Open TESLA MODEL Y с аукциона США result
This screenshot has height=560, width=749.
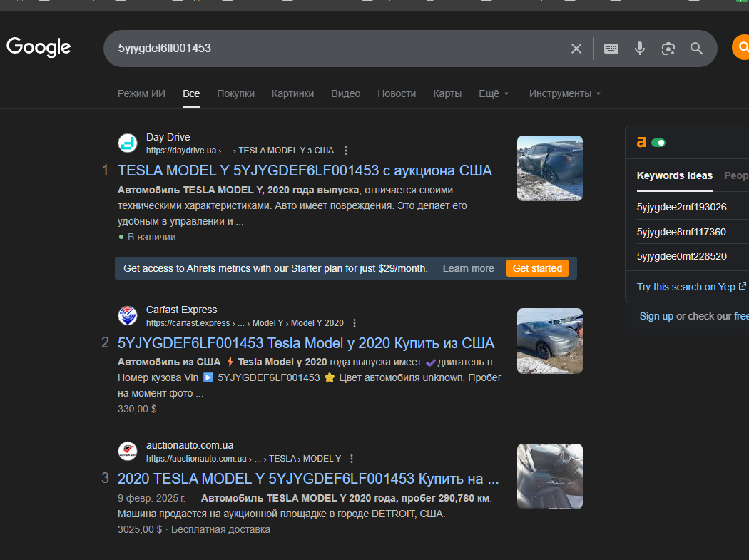(305, 170)
